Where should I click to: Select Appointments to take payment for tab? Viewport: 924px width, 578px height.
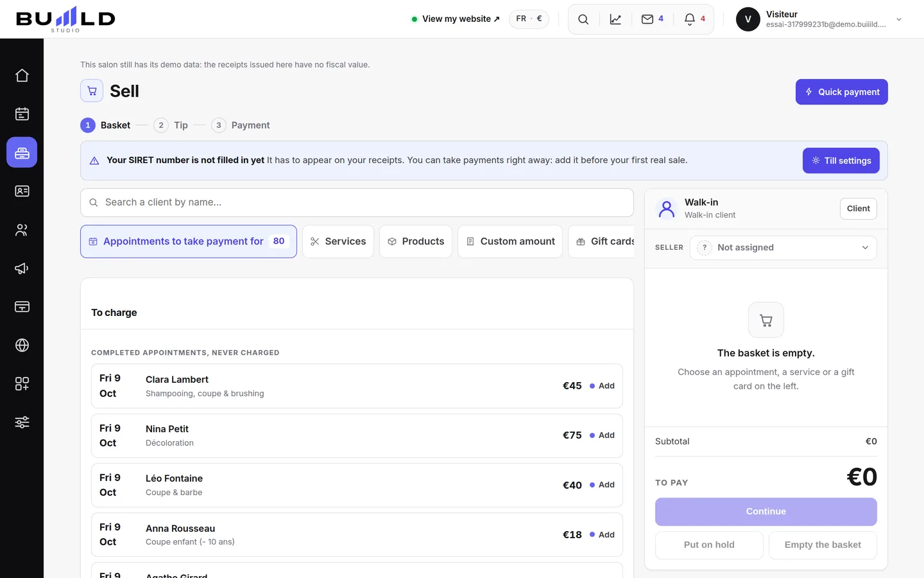pyautogui.click(x=189, y=241)
